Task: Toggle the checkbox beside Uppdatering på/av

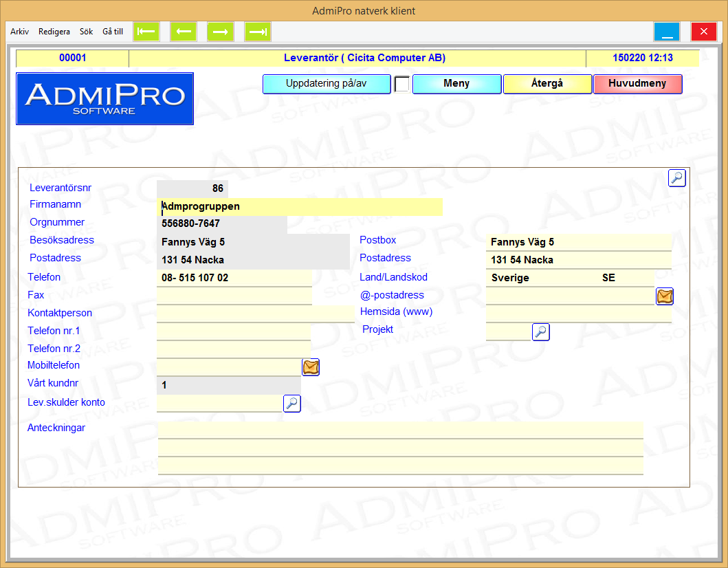Action: [x=401, y=84]
